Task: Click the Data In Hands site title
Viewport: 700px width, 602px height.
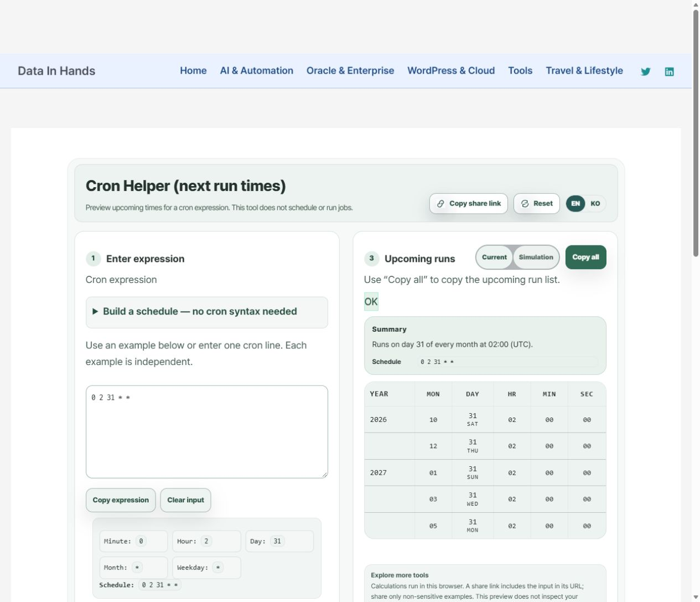Action: pos(56,71)
